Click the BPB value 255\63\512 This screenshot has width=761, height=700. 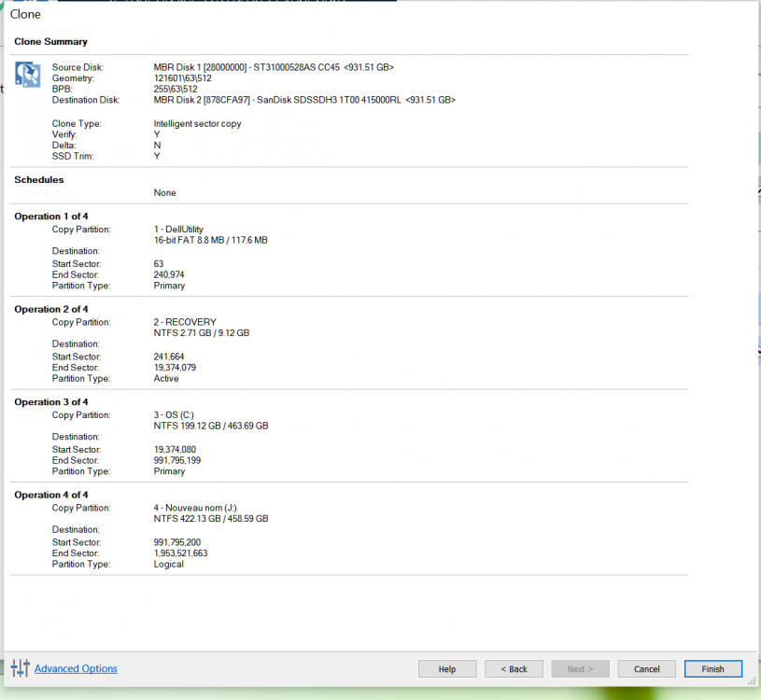coord(176,90)
